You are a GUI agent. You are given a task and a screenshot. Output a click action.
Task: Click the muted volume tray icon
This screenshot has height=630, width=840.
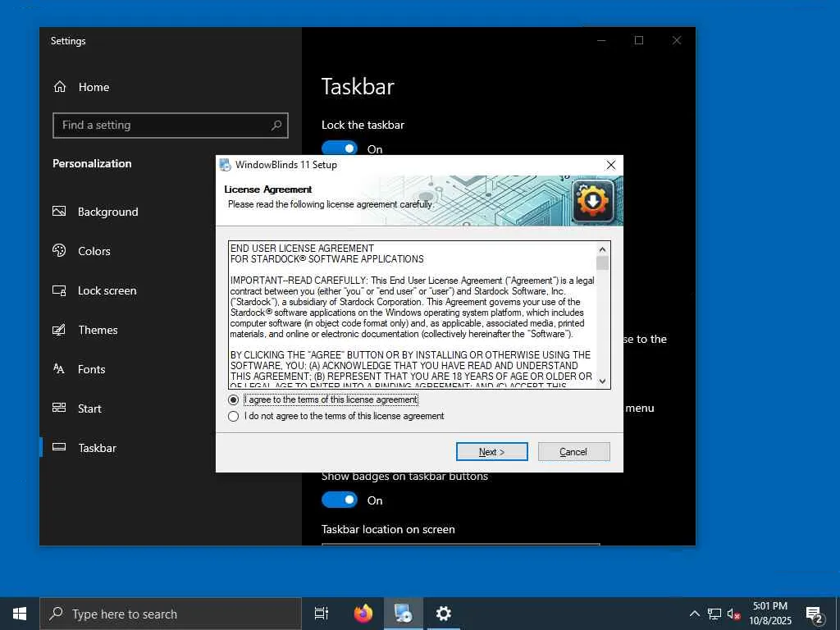coord(733,614)
